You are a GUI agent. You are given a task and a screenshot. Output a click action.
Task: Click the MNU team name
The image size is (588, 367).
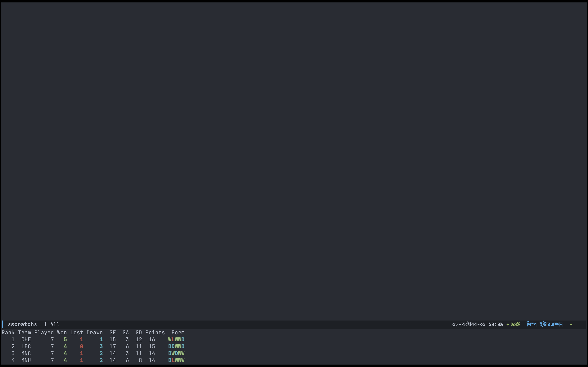coord(26,360)
